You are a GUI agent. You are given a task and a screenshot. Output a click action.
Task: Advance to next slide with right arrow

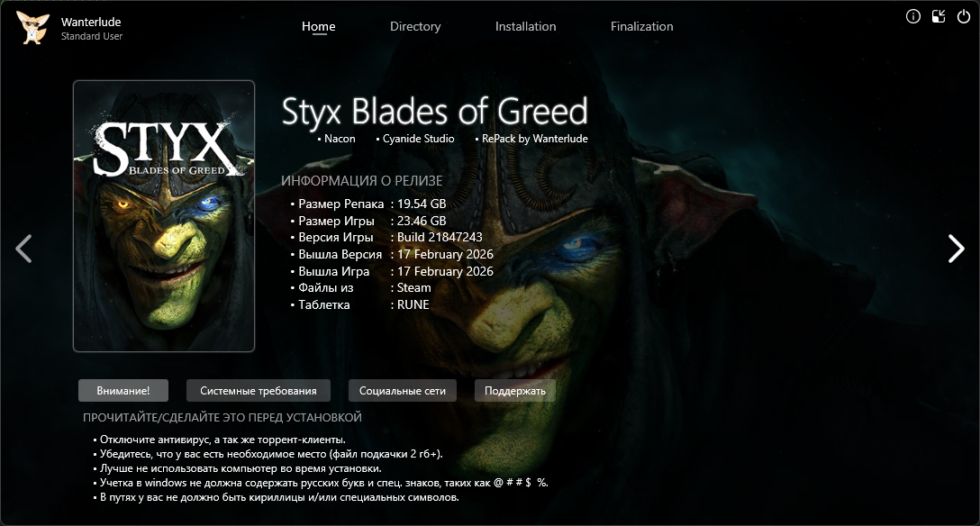click(957, 249)
